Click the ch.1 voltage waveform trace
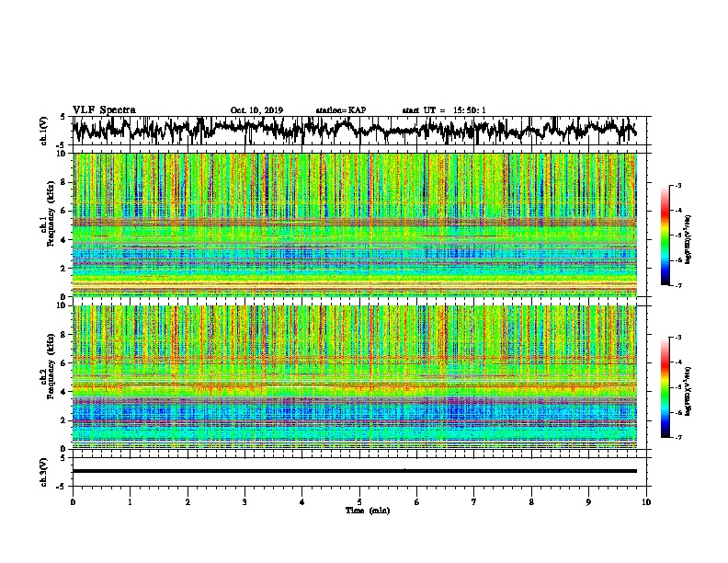728x563 pixels. tap(354, 130)
